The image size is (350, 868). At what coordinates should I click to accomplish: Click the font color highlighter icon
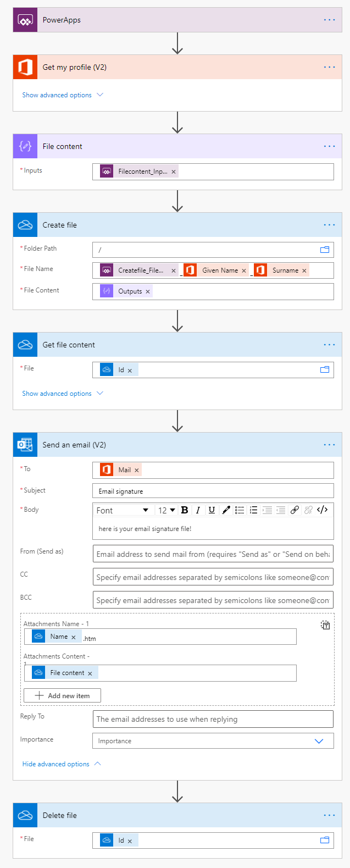coord(226,510)
